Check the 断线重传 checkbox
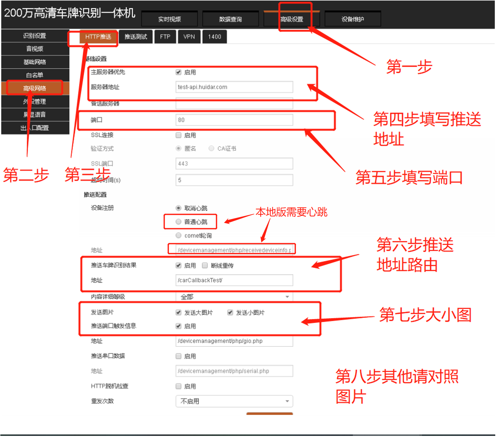This screenshot has width=504, height=439. click(x=205, y=266)
